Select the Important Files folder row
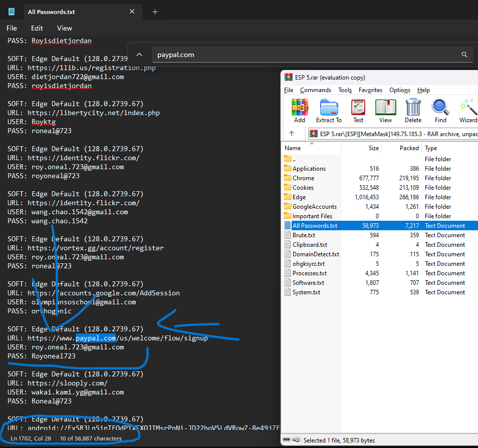Viewport: 478px width, 448px height. tap(380, 216)
